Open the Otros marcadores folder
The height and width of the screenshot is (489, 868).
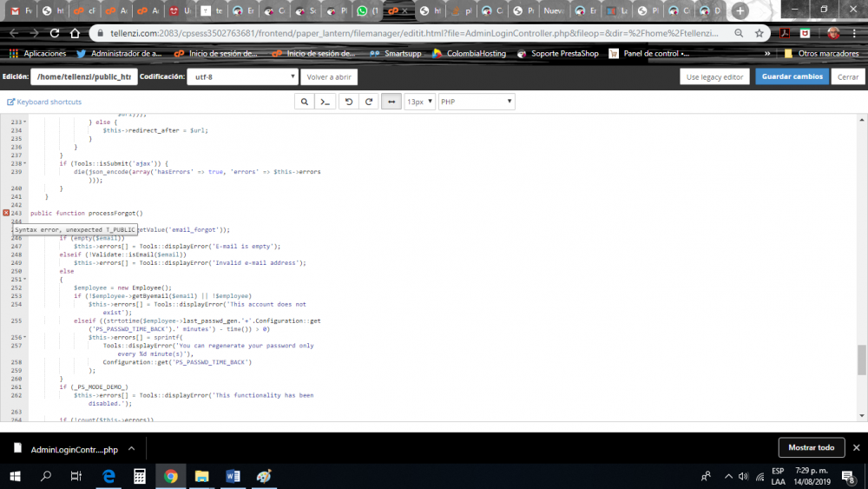click(821, 54)
